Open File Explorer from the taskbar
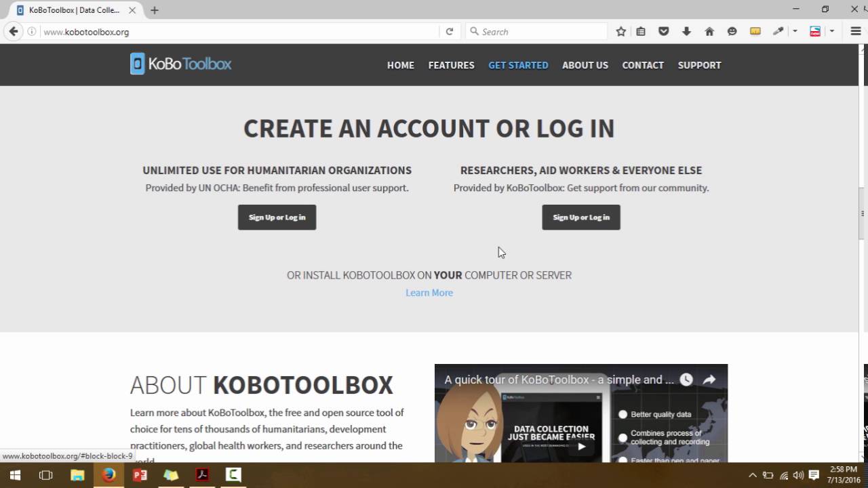This screenshot has width=868, height=488. 77,475
